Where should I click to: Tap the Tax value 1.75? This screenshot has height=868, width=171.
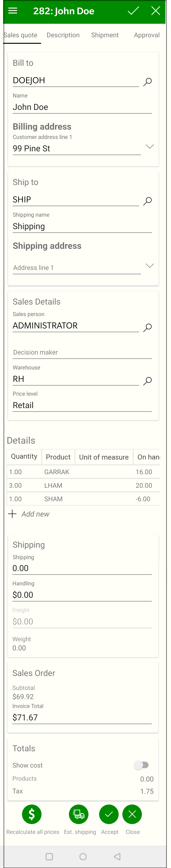coord(147,791)
